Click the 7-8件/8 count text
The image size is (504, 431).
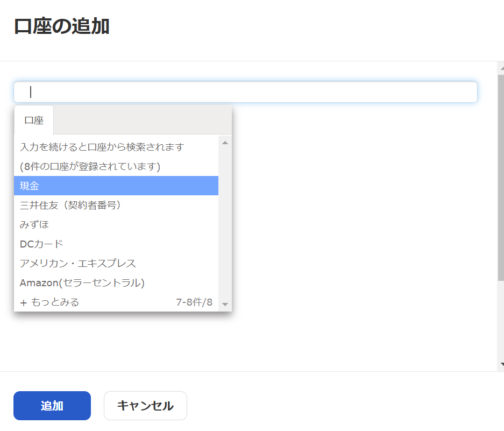(x=194, y=302)
